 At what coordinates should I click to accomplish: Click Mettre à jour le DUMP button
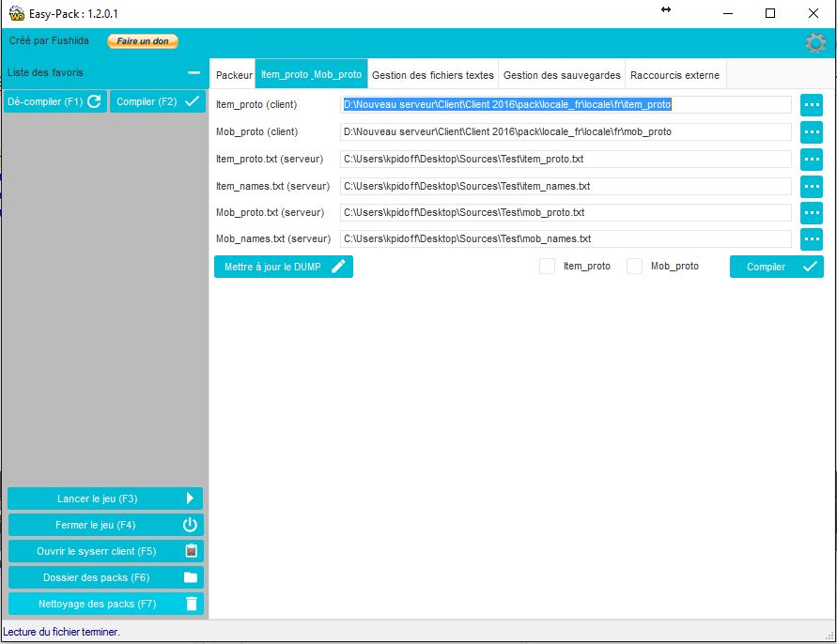click(x=284, y=267)
